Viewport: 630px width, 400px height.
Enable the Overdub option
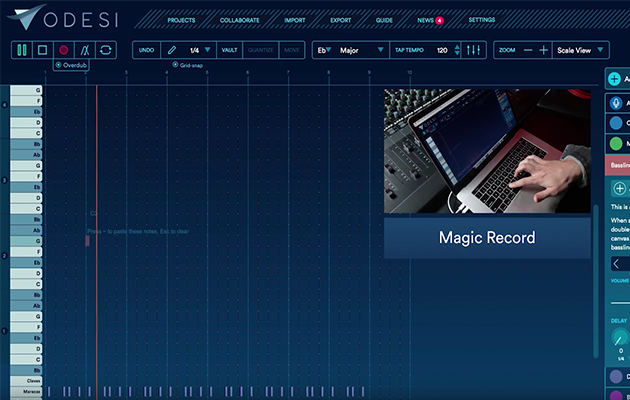(58, 65)
